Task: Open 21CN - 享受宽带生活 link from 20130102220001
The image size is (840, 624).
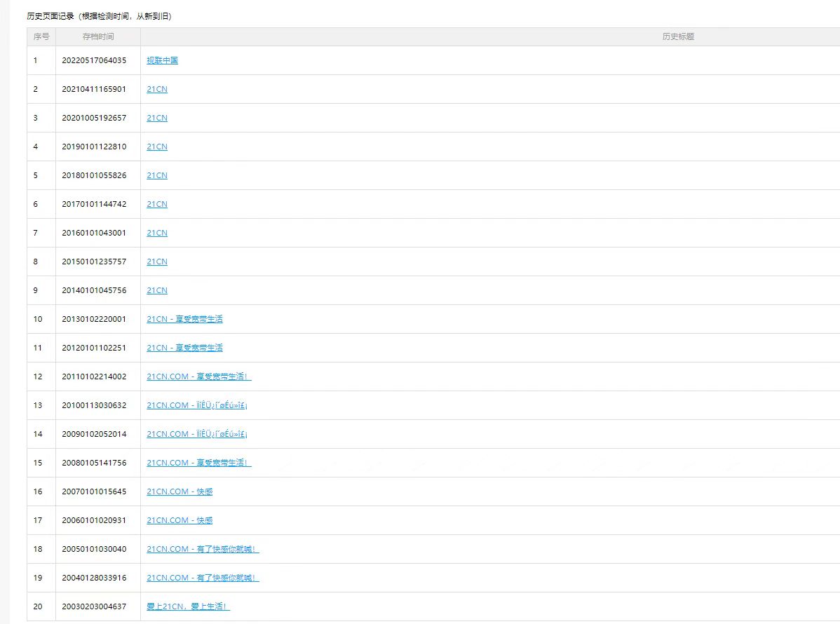Action: pos(185,319)
